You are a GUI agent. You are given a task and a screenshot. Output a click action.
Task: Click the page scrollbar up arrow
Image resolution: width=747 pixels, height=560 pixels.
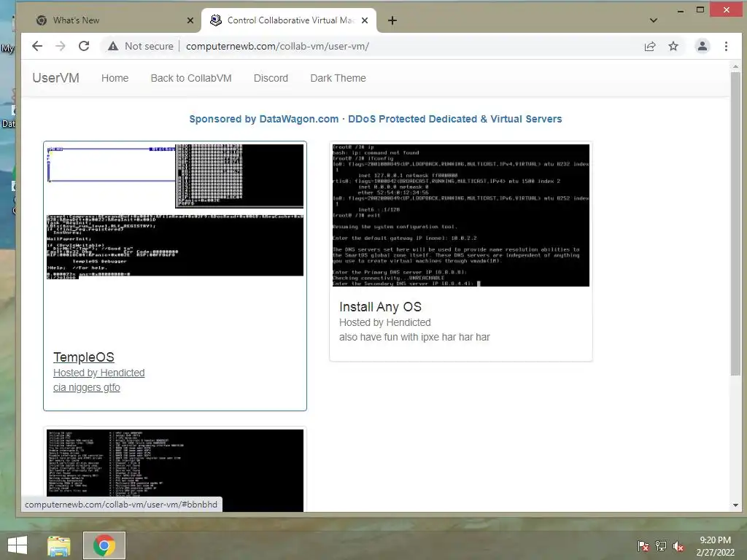[735, 67]
